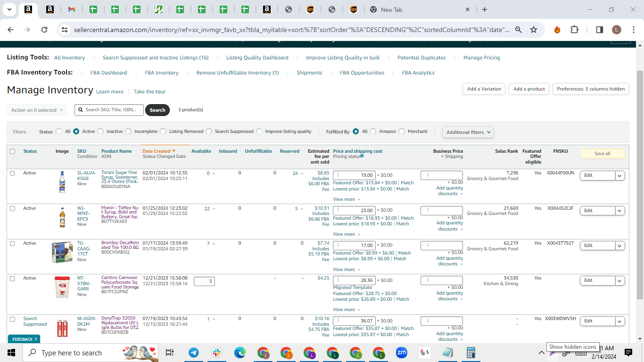The width and height of the screenshot is (644, 362).
Task: Expand View more under Cambro pricing
Action: pyautogui.click(x=347, y=310)
